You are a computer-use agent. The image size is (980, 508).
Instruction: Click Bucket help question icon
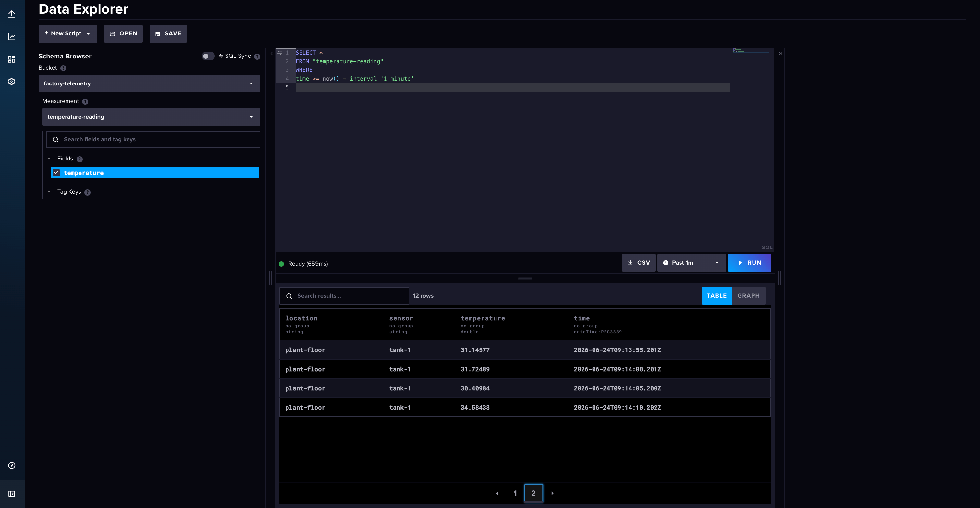(x=63, y=68)
